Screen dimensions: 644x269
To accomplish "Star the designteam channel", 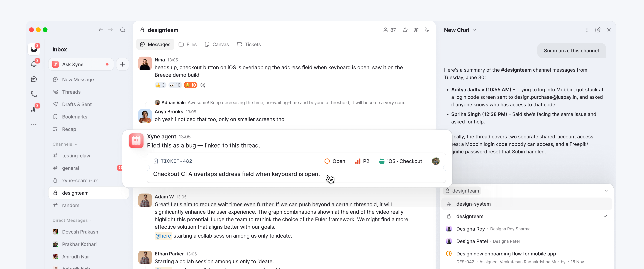I will point(405,30).
